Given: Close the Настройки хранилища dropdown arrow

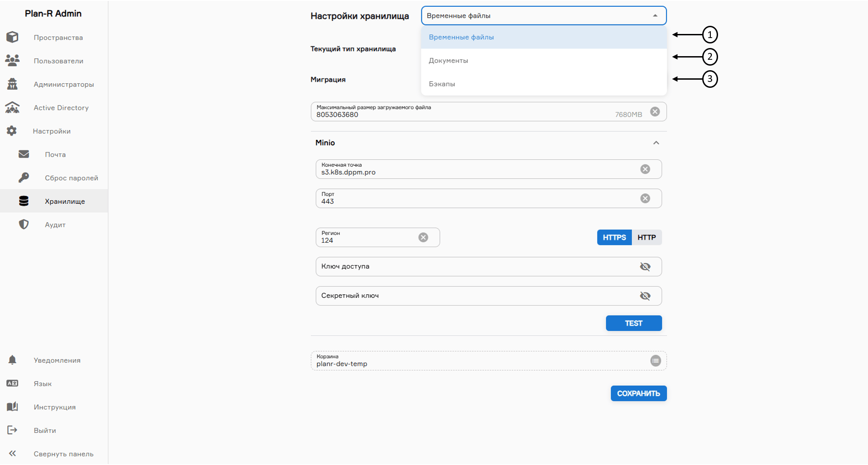Looking at the screenshot, I should (655, 16).
